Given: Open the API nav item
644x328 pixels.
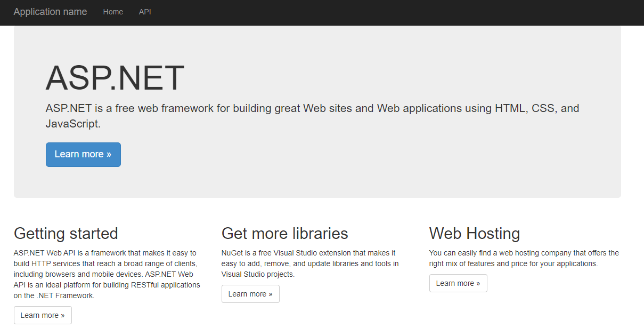Looking at the screenshot, I should 145,12.
